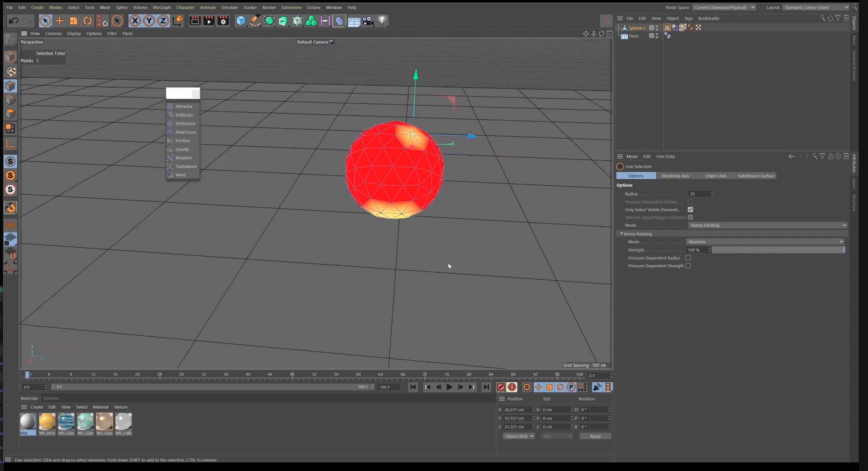Switch to the Modeling Axis tab
The height and width of the screenshot is (471, 868).
[675, 176]
